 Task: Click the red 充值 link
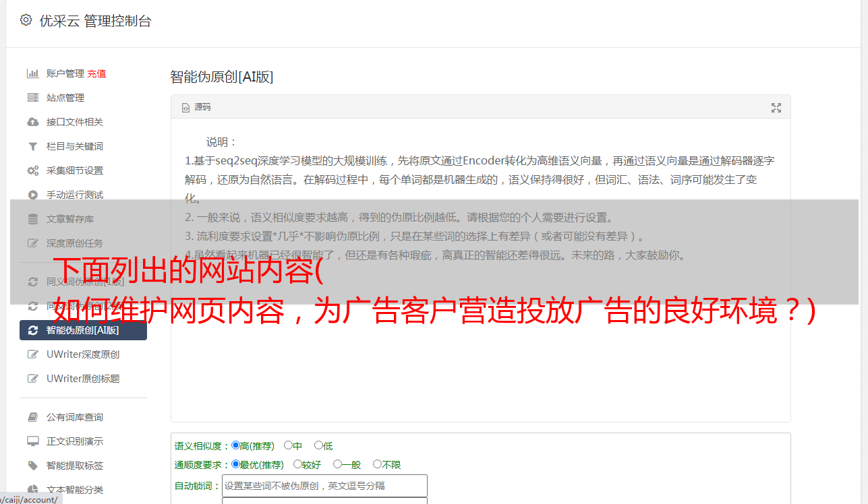pos(96,73)
